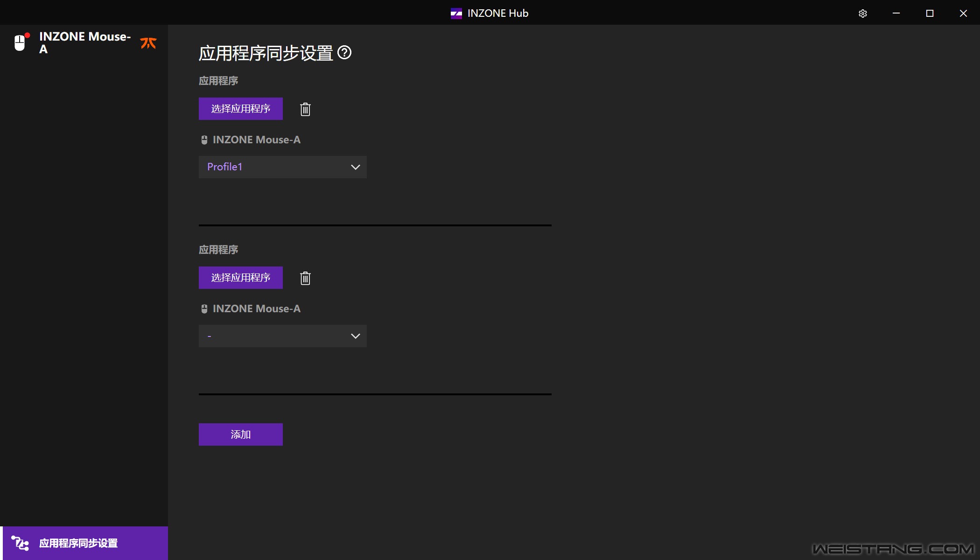Image resolution: width=980 pixels, height=560 pixels.
Task: Minimize the INZONE Hub window
Action: [896, 13]
